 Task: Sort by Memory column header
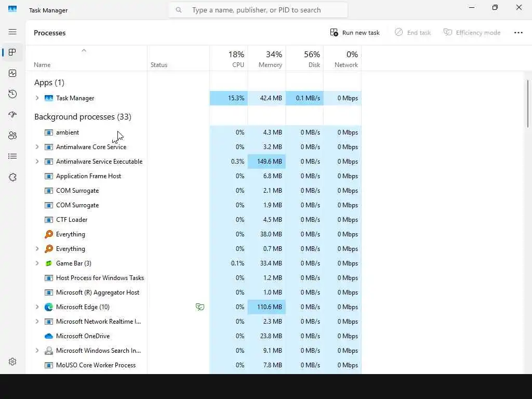tap(267, 59)
